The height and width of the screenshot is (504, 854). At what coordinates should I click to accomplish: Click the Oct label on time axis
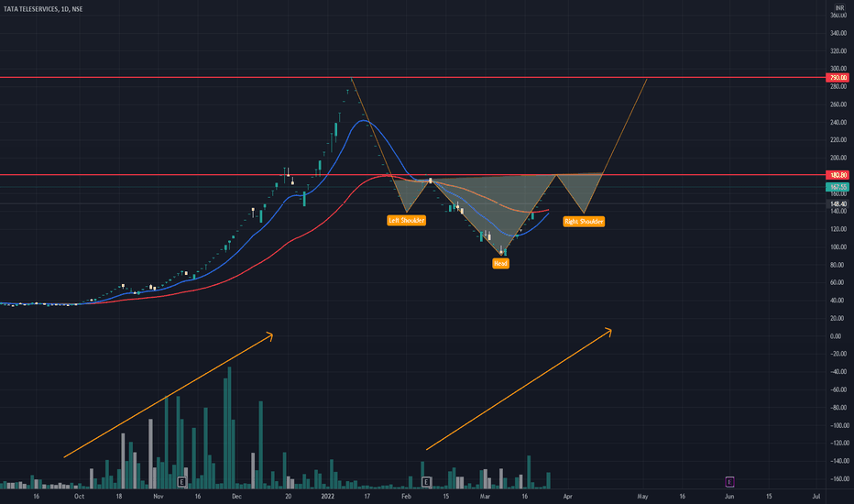pos(79,497)
